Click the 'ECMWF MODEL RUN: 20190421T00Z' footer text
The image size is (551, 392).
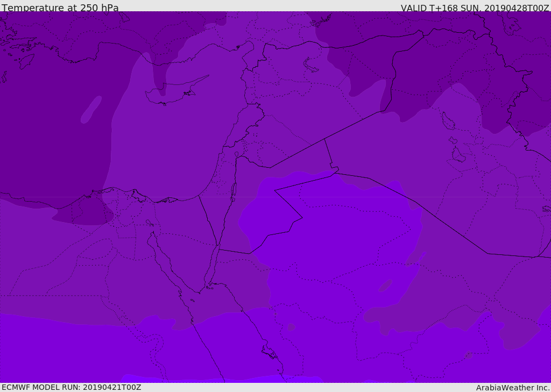72,388
